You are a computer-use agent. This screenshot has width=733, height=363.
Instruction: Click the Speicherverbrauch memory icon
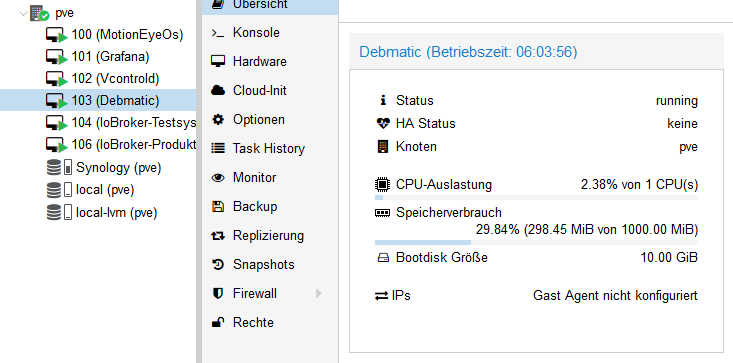[383, 213]
